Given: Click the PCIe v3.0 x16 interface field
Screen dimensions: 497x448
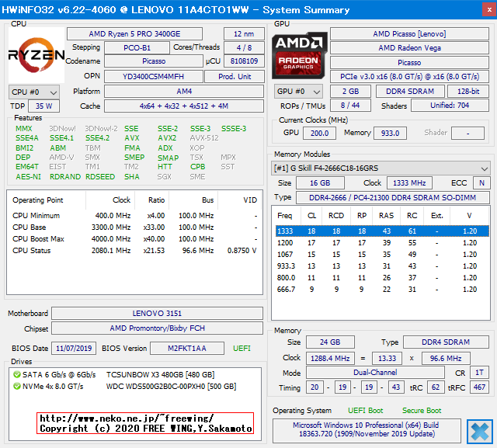Looking at the screenshot, I should point(409,77).
